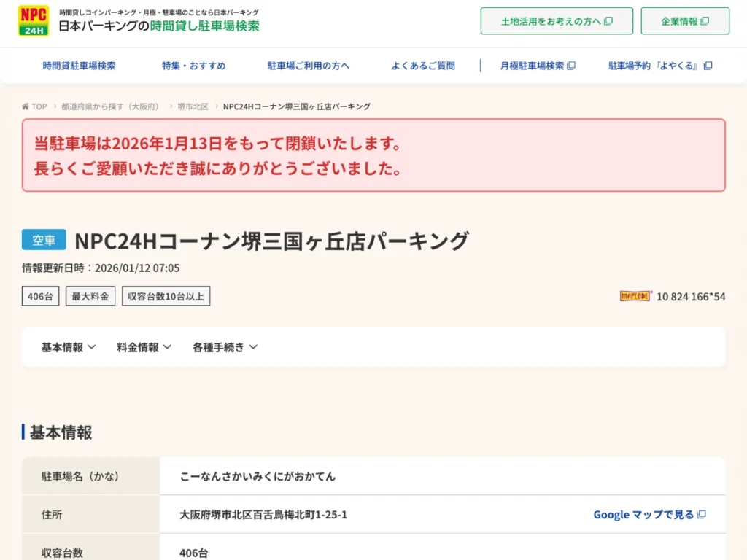The width and height of the screenshot is (747, 560).
Task: Open the Googleマップで見る link
Action: tap(642, 514)
